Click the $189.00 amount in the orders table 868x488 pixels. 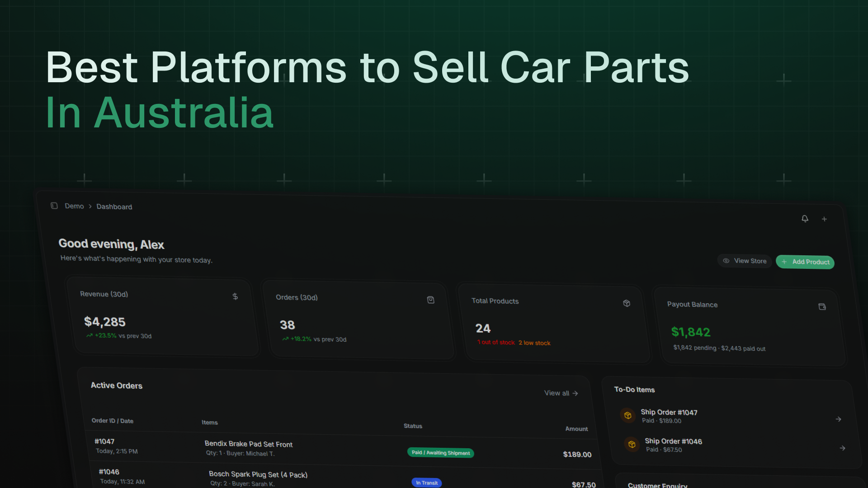coord(577,455)
